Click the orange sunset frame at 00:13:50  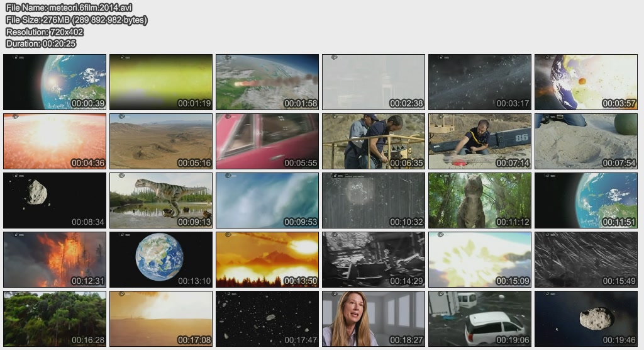point(267,259)
